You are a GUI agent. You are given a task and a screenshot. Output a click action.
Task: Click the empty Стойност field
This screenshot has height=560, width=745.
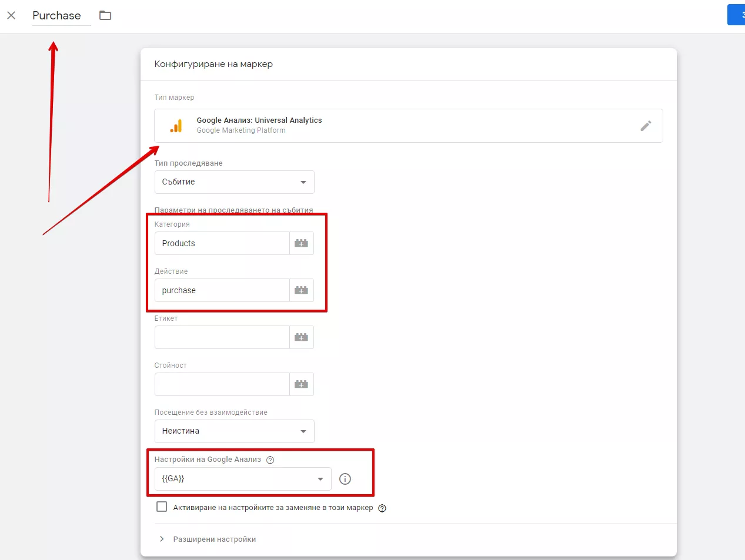tap(222, 384)
